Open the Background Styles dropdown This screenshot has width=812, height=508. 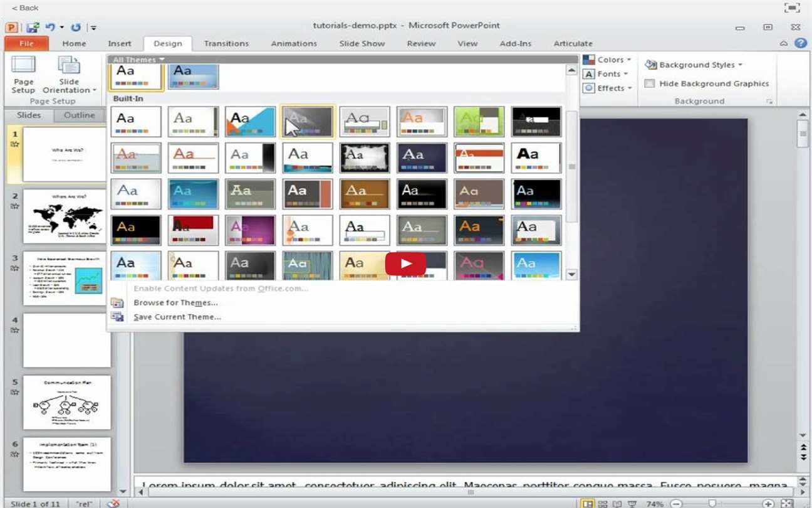click(x=694, y=65)
